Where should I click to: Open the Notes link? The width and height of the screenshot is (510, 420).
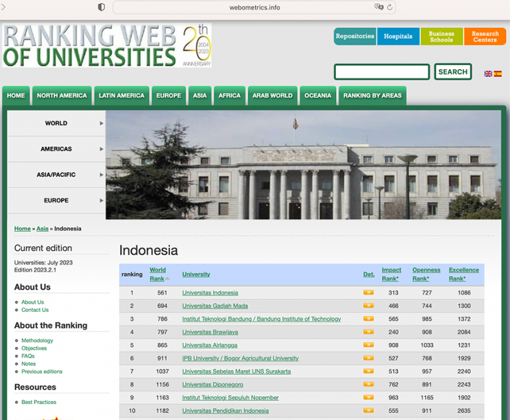coord(29,364)
